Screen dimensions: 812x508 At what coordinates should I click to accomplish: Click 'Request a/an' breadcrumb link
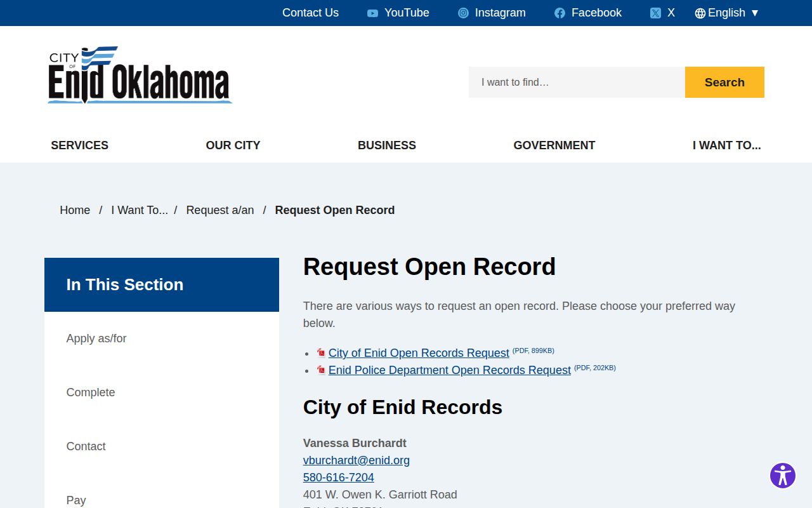click(x=220, y=210)
